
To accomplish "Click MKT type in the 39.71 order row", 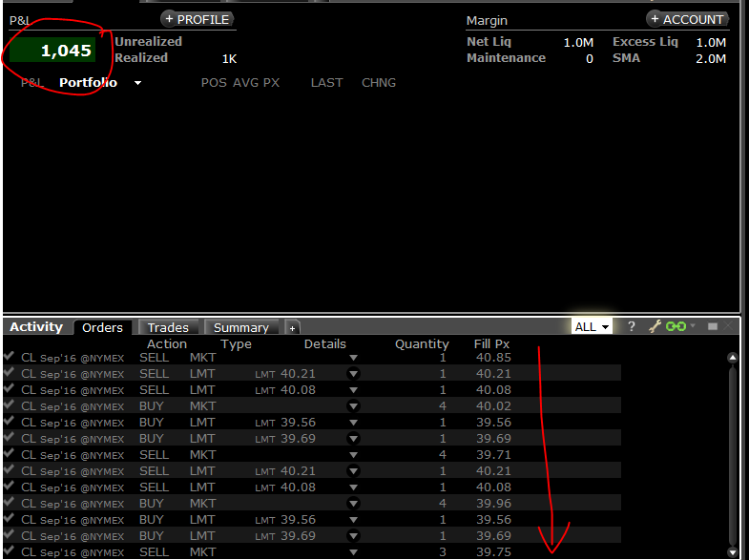I will click(202, 454).
